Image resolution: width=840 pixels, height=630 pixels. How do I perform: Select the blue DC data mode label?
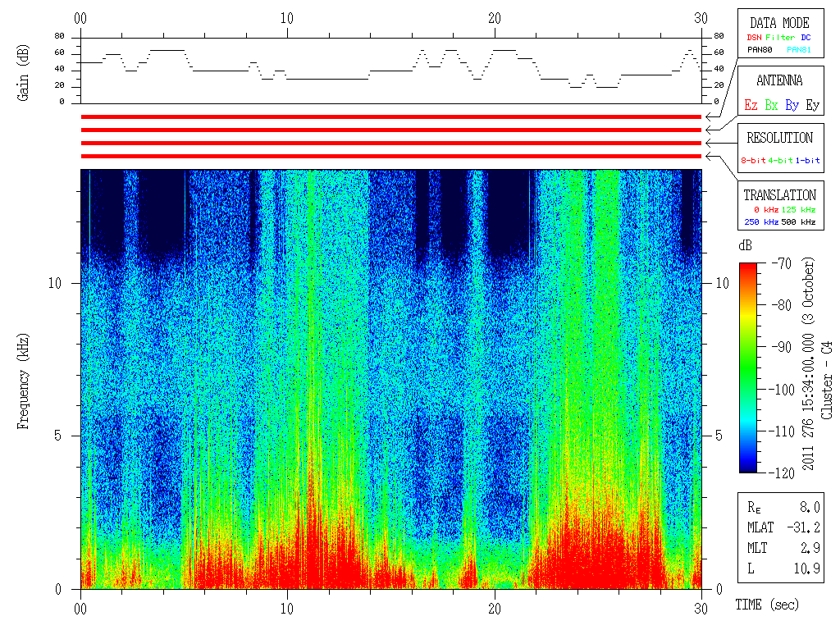coord(806,38)
